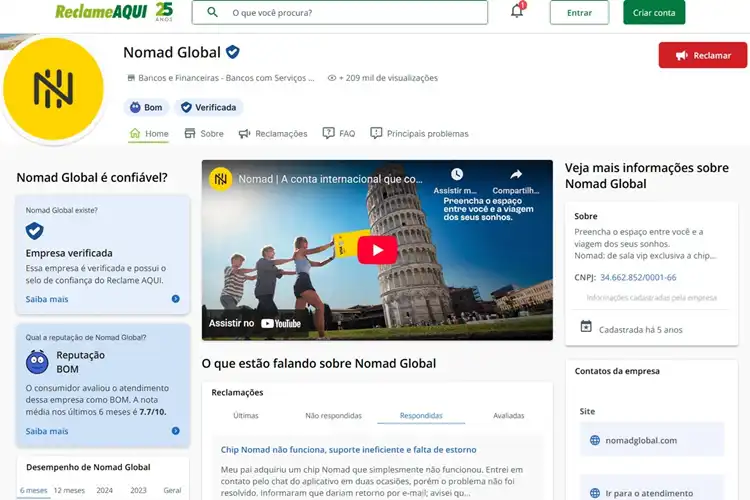Click calendar icon by Cadastrada há 5 anos
This screenshot has width=750, height=500.
click(x=586, y=327)
